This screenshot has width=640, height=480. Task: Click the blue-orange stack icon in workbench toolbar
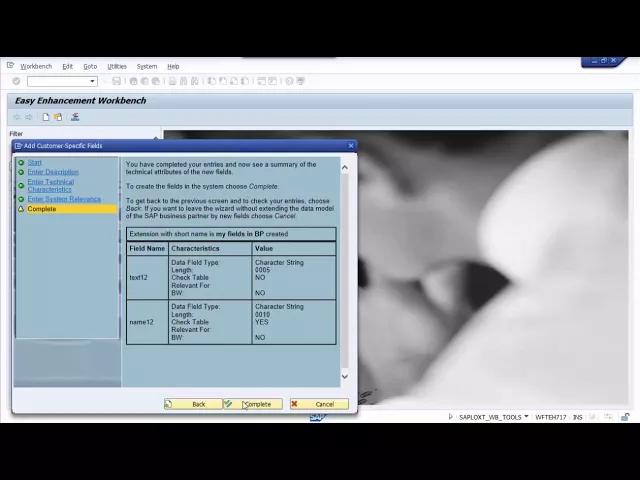pos(75,117)
